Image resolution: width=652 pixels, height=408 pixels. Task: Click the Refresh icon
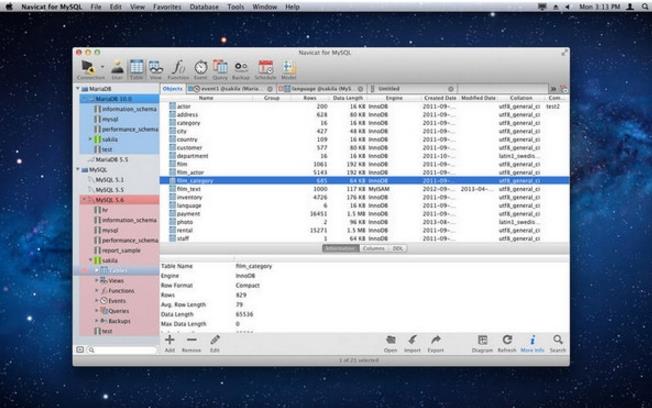[x=507, y=340]
